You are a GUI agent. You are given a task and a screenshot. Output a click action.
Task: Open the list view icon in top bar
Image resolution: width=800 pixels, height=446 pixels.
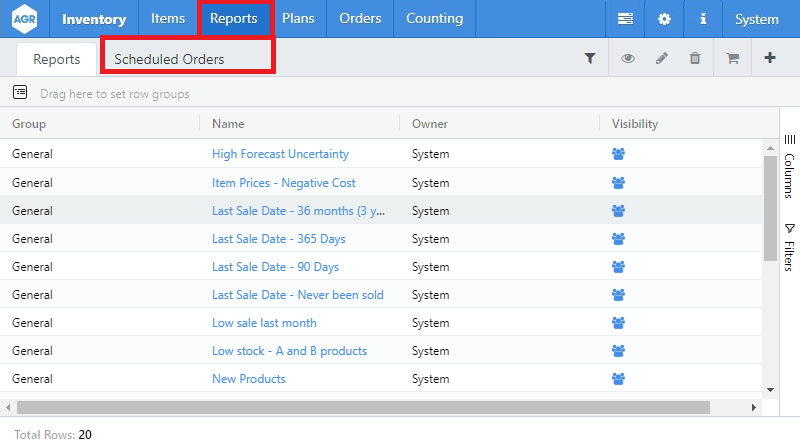pos(625,19)
